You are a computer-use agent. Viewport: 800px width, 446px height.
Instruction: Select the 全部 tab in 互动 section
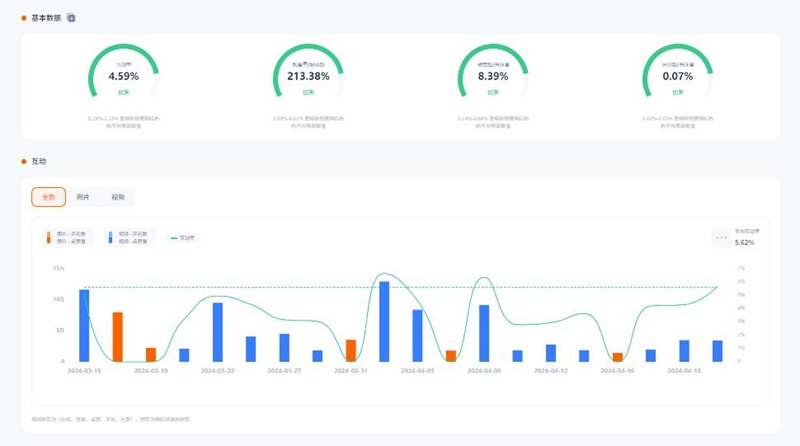click(x=49, y=197)
